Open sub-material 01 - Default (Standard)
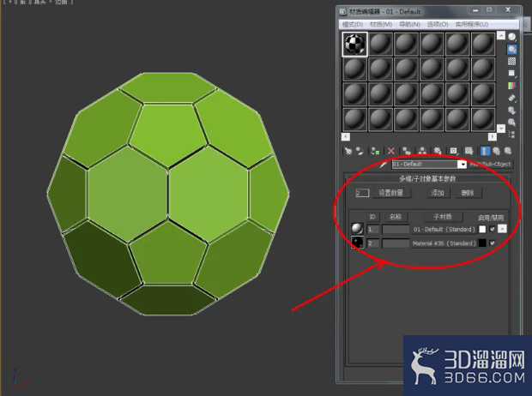Image resolution: width=532 pixels, height=396 pixels. point(444,230)
